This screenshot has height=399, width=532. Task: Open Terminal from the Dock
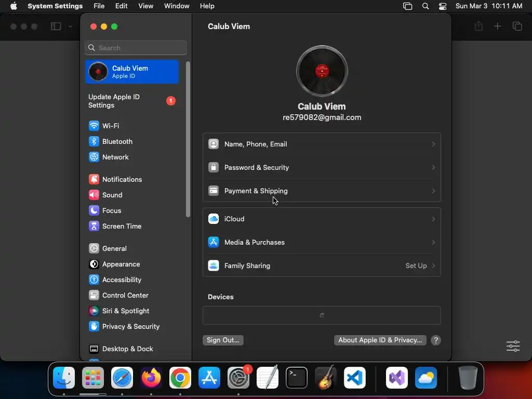[x=297, y=378]
